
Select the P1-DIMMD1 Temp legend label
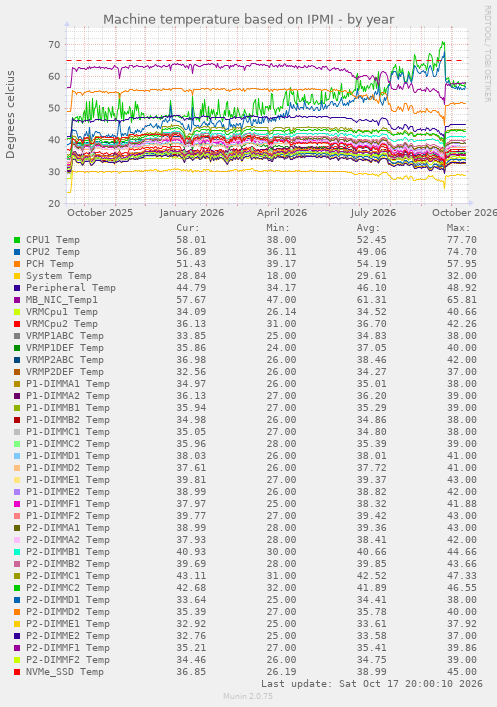pos(68,456)
